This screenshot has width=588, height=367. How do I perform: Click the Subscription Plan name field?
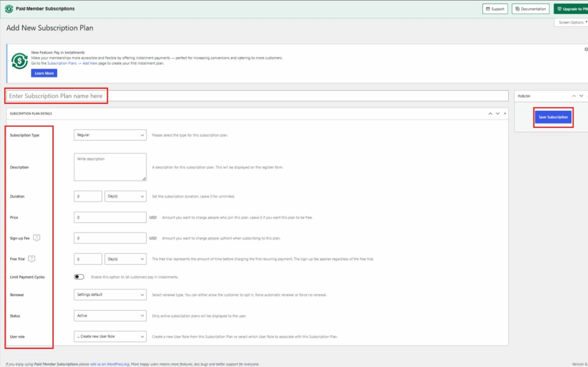click(257, 96)
